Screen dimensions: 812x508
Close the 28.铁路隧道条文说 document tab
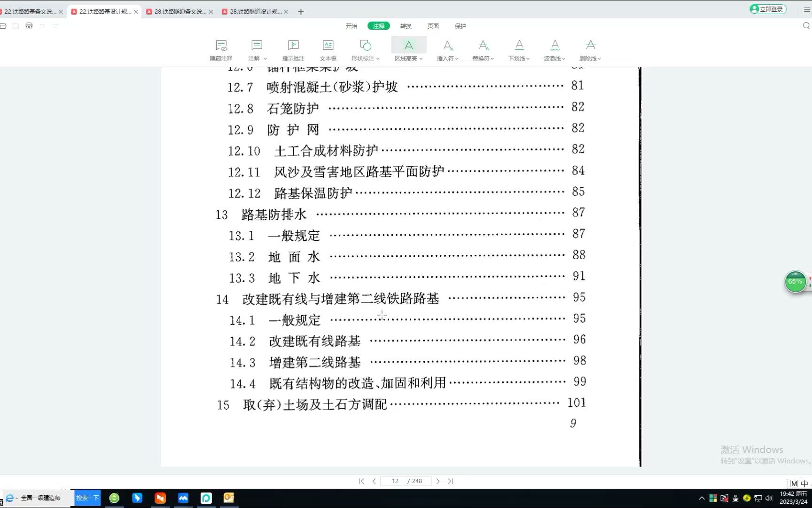(x=211, y=12)
